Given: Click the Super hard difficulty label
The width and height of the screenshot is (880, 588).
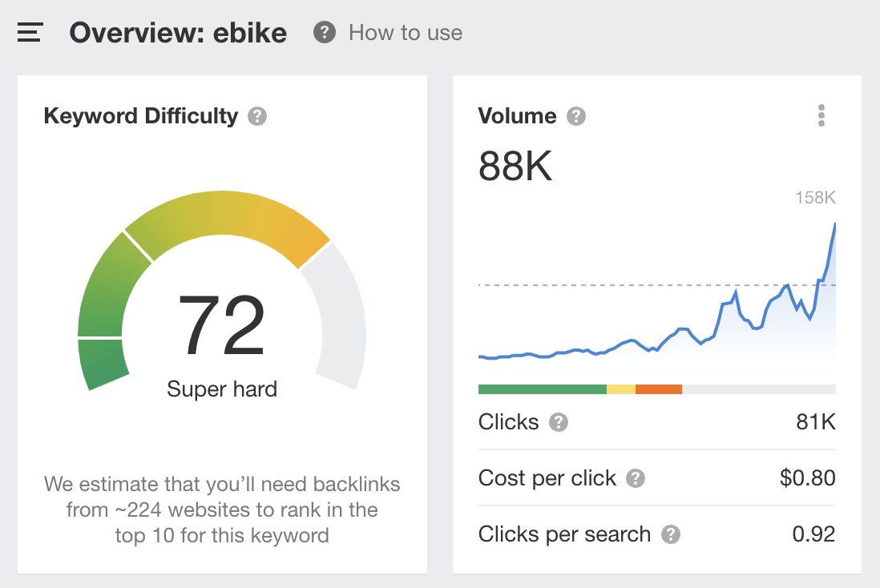Looking at the screenshot, I should click(221, 389).
